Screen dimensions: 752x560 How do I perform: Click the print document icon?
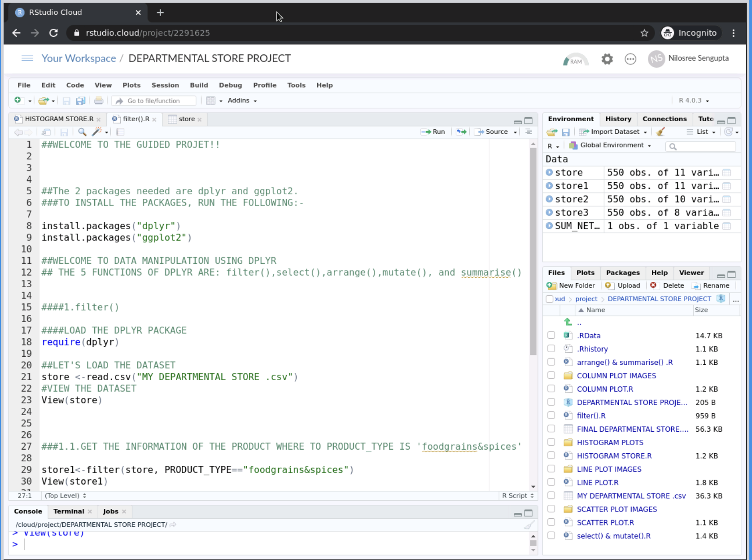99,101
